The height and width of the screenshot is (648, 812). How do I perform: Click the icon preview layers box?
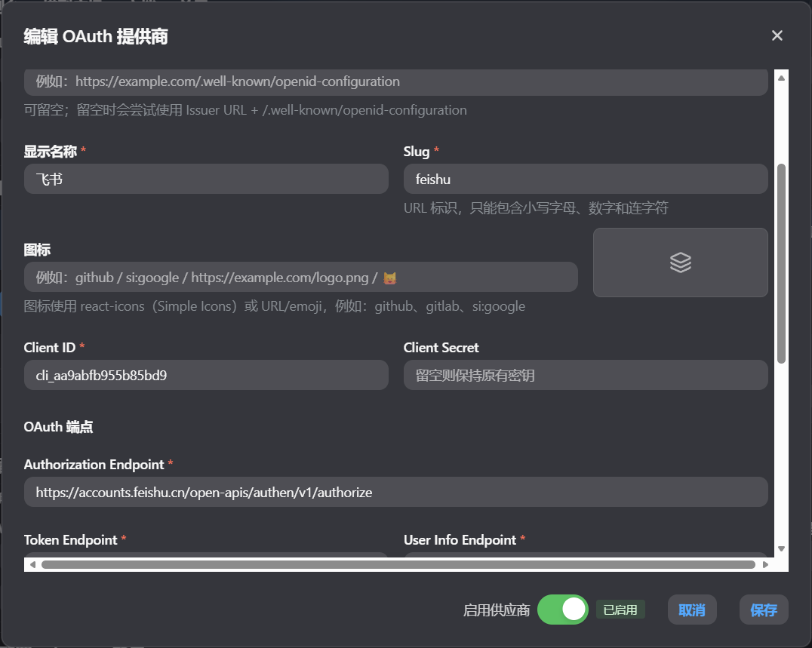[681, 263]
